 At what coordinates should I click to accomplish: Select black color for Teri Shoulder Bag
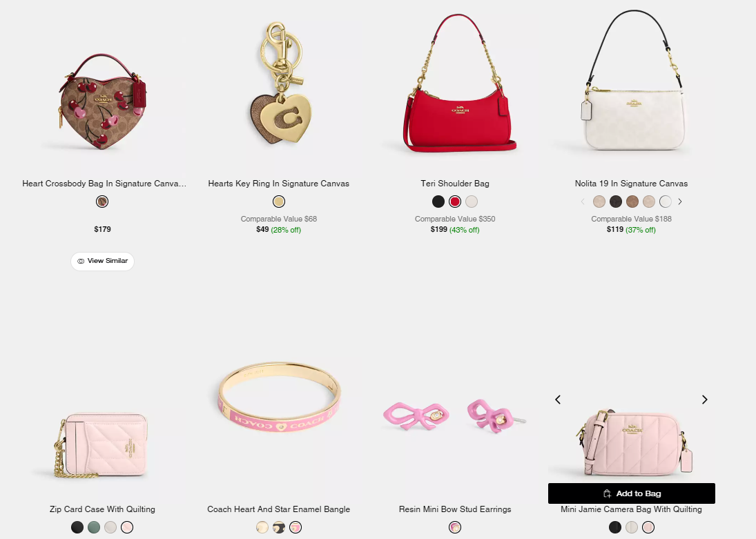438,202
